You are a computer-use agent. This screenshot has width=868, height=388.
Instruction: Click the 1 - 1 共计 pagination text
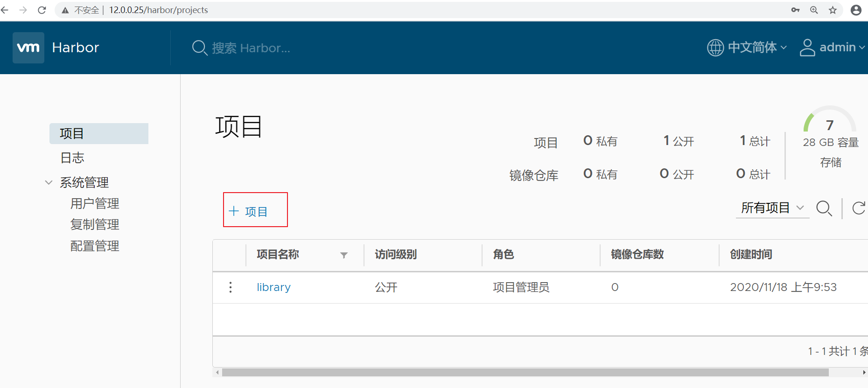point(838,351)
